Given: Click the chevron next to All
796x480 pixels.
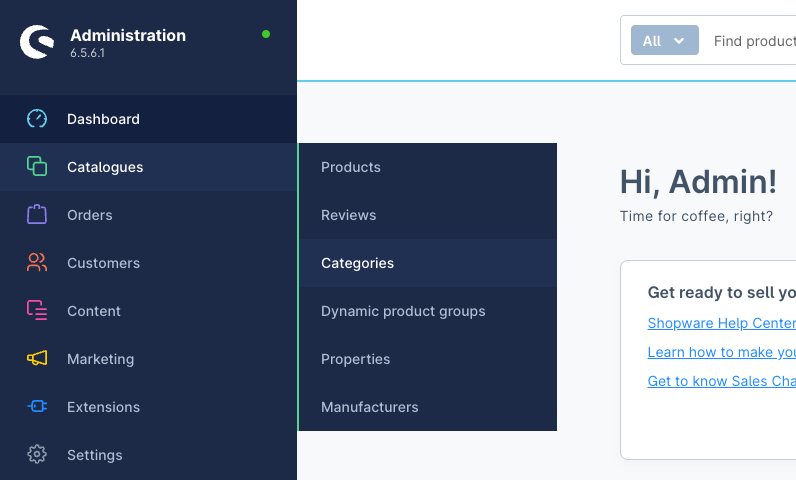Looking at the screenshot, I should point(679,41).
